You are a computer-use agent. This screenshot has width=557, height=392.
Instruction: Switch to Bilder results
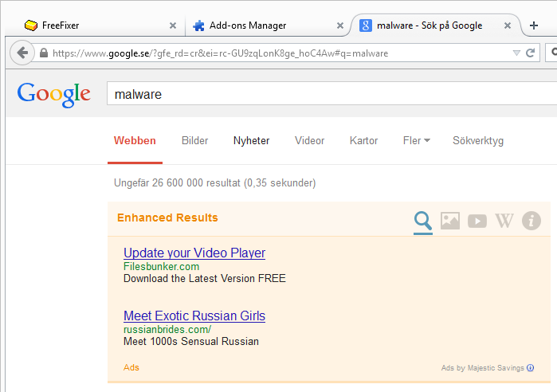click(x=194, y=140)
